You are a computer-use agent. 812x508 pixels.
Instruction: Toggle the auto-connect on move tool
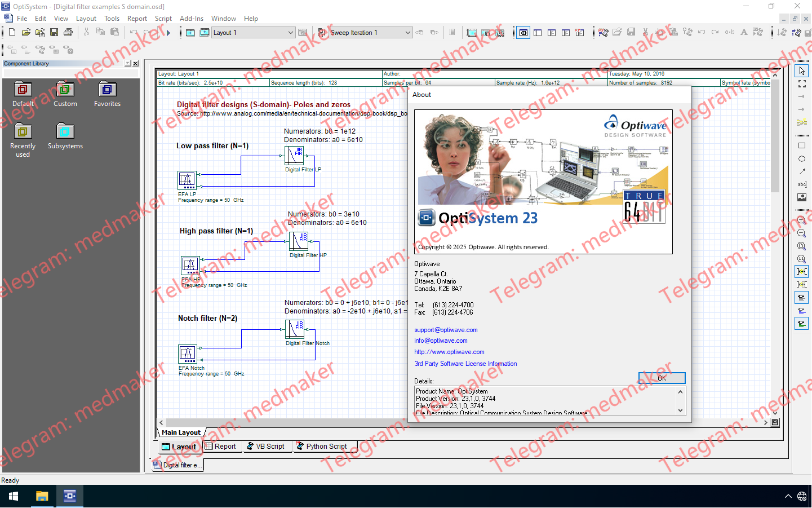click(x=802, y=285)
